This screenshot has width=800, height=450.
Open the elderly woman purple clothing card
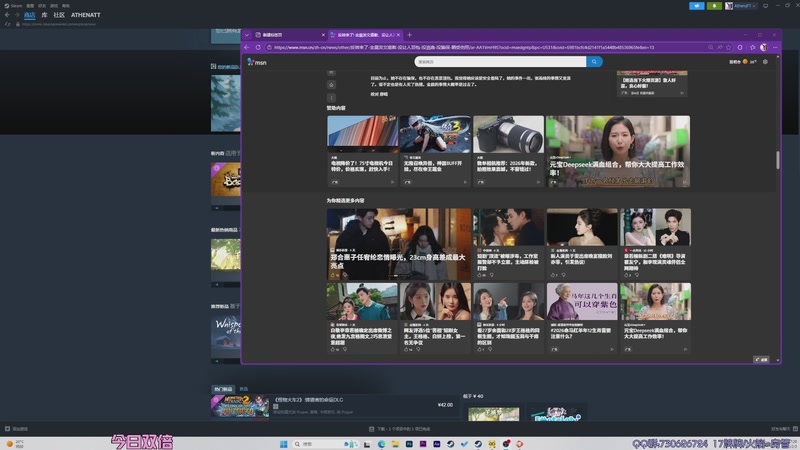pos(582,318)
